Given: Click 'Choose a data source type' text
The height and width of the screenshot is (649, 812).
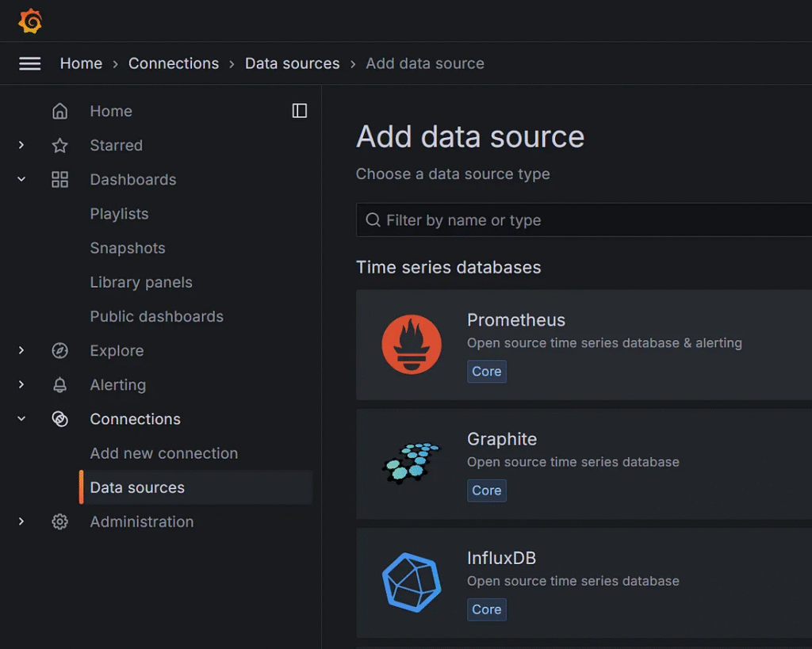Looking at the screenshot, I should [453, 174].
